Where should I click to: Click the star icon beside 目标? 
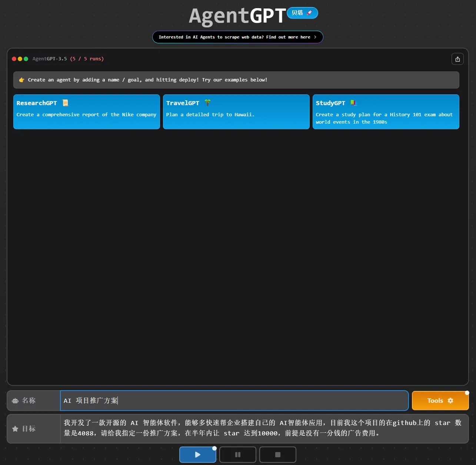pos(15,429)
